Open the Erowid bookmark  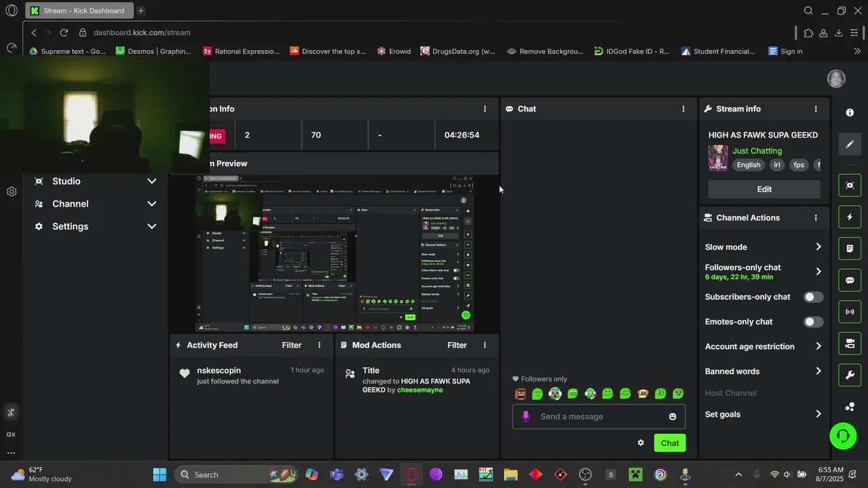pyautogui.click(x=394, y=51)
